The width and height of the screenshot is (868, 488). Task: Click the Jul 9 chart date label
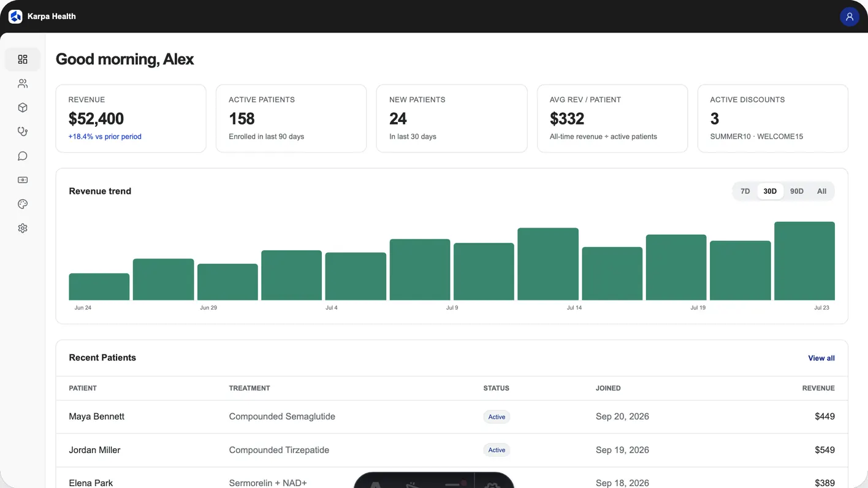pos(452,308)
